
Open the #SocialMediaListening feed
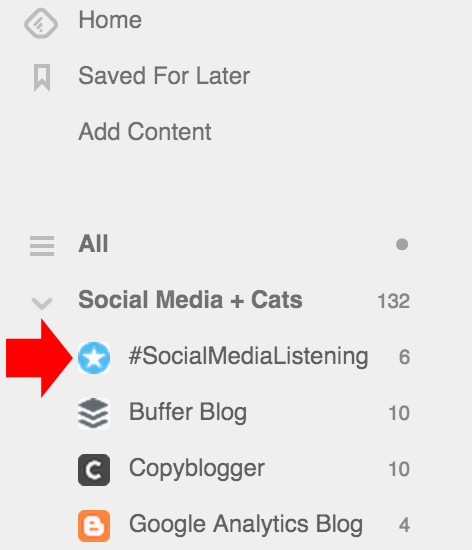click(x=249, y=357)
